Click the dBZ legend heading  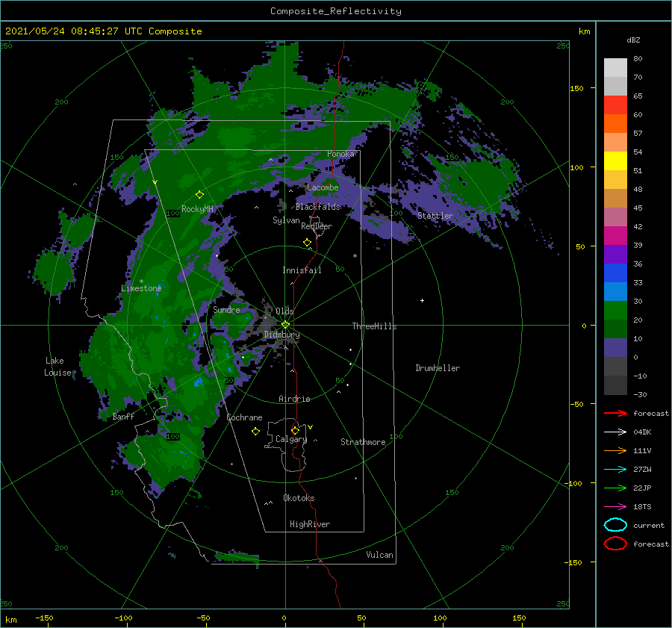coord(633,40)
